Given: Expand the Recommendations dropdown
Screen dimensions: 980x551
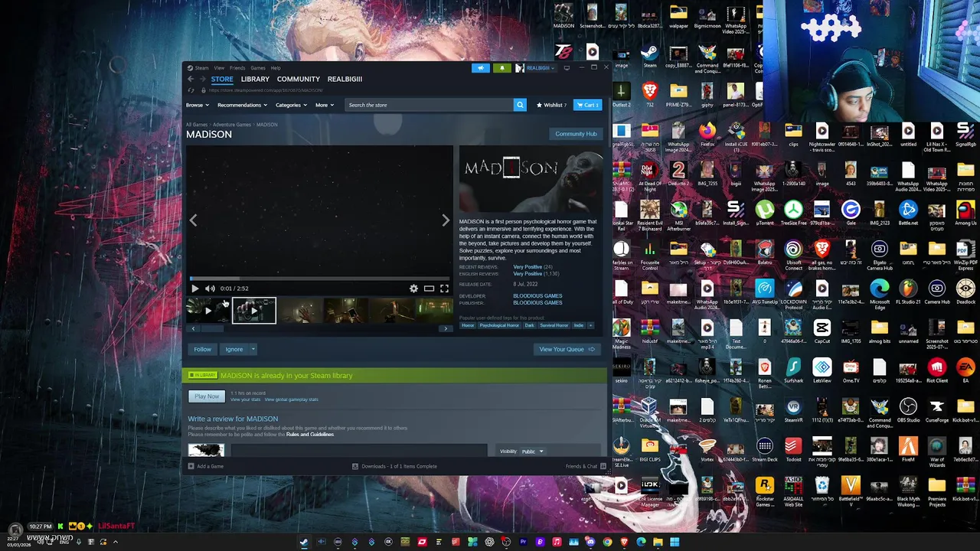Looking at the screenshot, I should (x=242, y=105).
